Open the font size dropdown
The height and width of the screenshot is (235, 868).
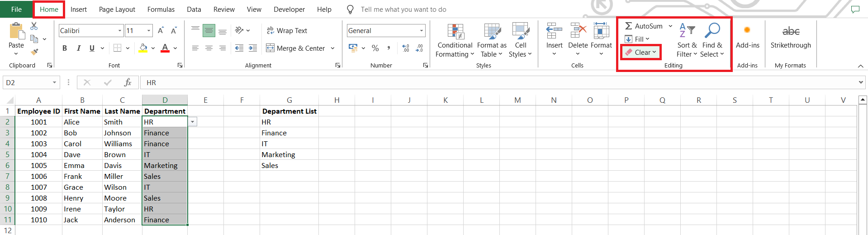click(149, 30)
